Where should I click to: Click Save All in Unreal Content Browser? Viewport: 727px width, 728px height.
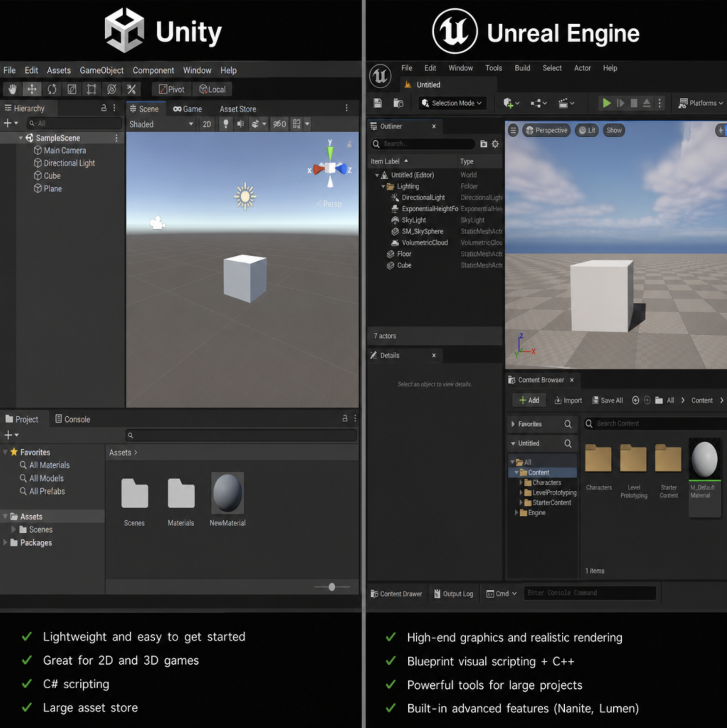click(607, 400)
